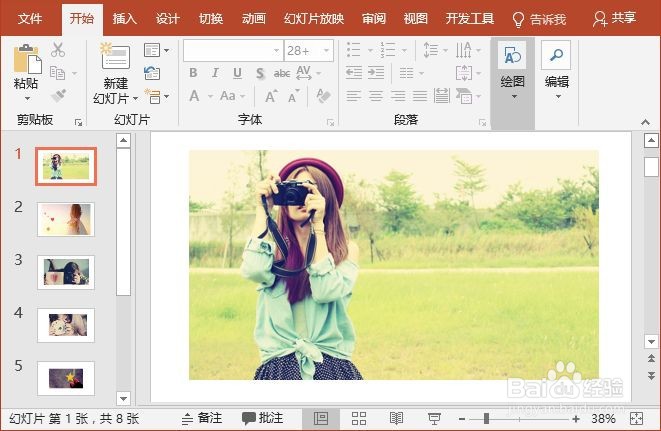Switch to the 切换 tab
The width and height of the screenshot is (661, 431).
point(210,19)
